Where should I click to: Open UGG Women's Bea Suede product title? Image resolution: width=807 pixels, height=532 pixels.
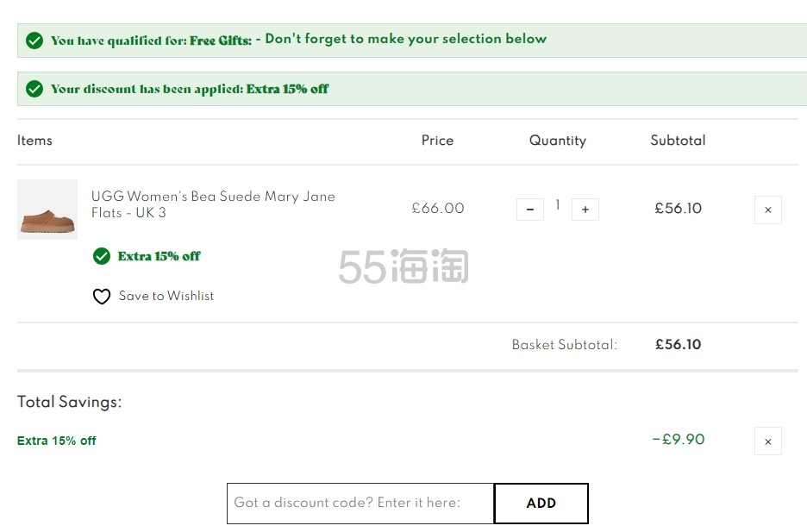coord(213,204)
